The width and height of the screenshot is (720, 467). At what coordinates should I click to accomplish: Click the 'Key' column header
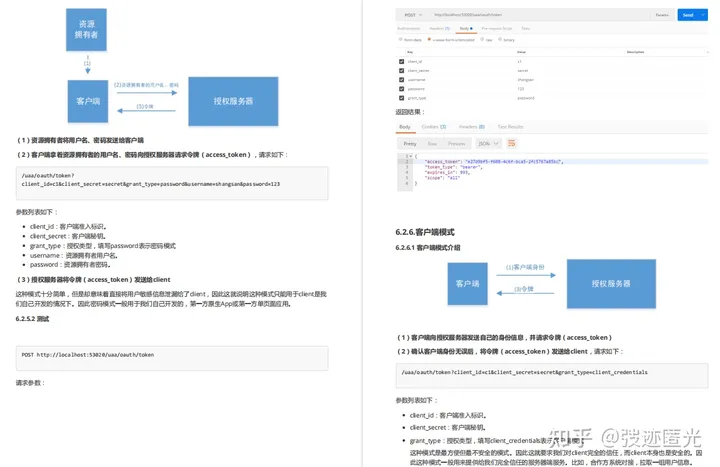[x=410, y=52]
